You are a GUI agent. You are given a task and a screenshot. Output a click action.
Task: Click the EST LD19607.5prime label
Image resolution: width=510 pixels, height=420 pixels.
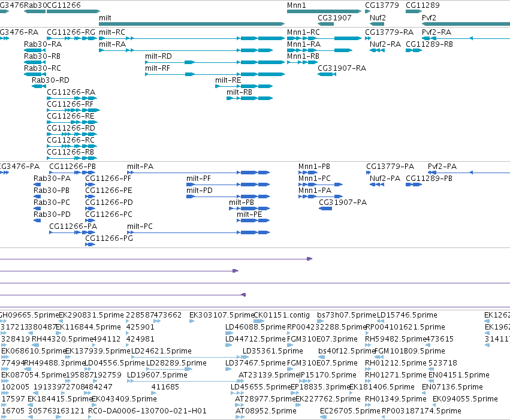[157, 375]
